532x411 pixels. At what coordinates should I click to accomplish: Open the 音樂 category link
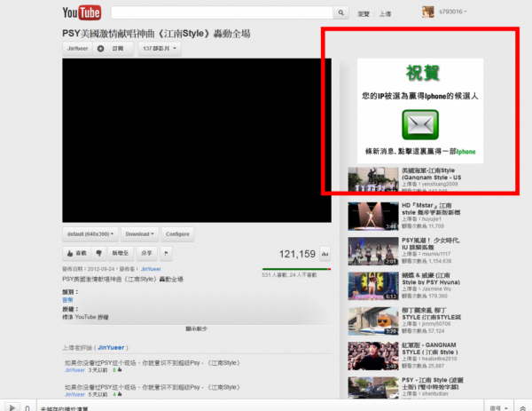point(67,300)
